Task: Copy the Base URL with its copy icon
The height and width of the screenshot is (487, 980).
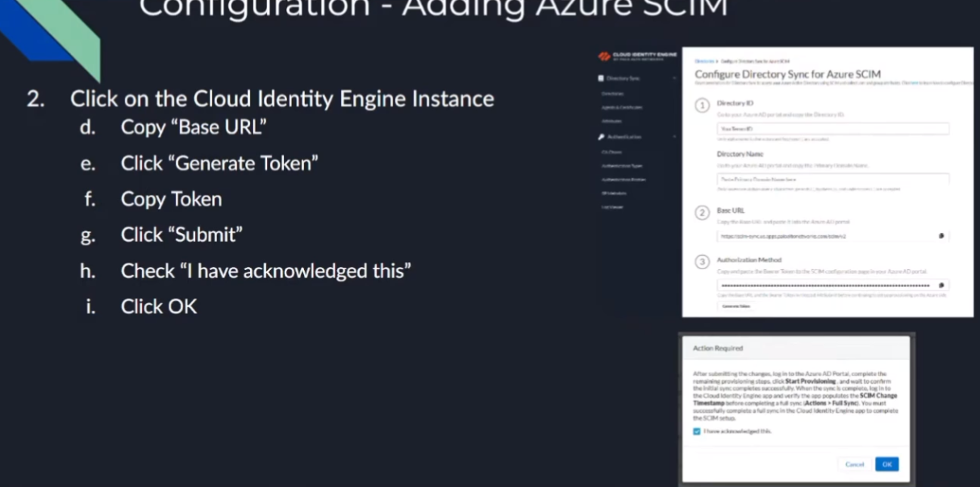Action: 941,236
